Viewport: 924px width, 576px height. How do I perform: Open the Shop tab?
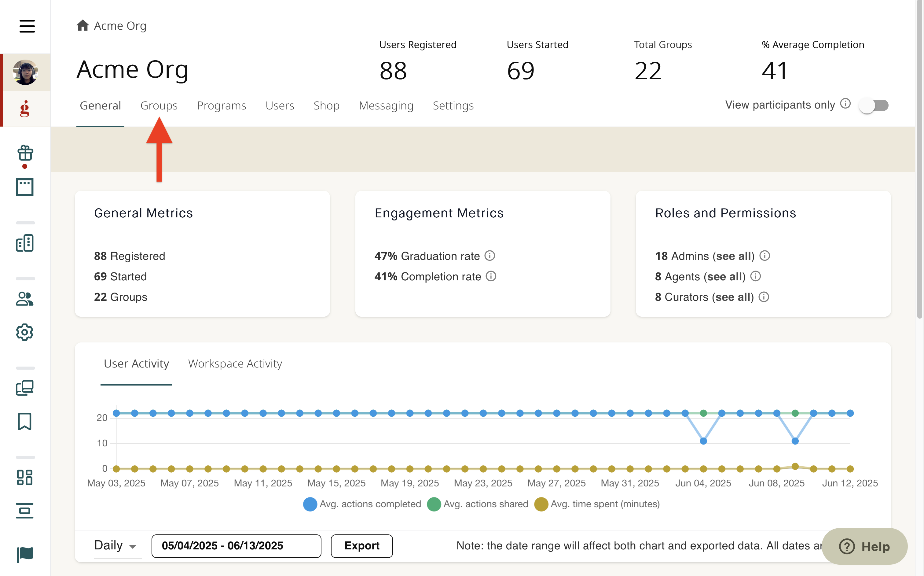[x=326, y=105]
